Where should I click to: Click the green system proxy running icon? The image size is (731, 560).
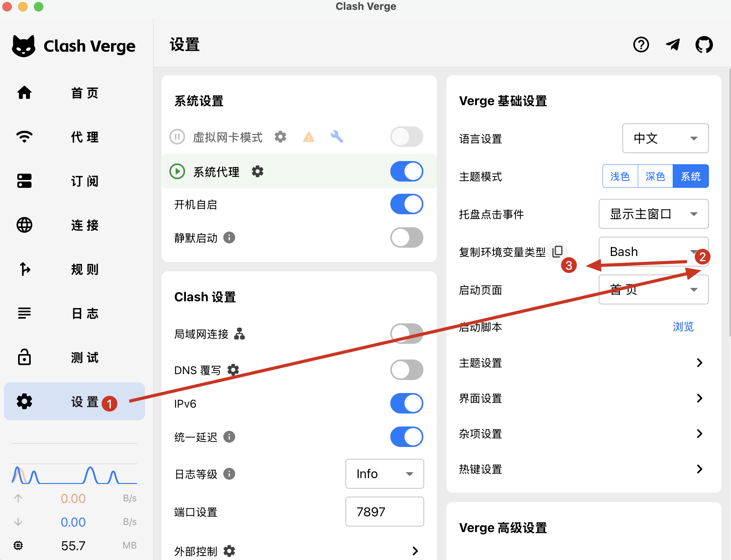pyautogui.click(x=177, y=171)
